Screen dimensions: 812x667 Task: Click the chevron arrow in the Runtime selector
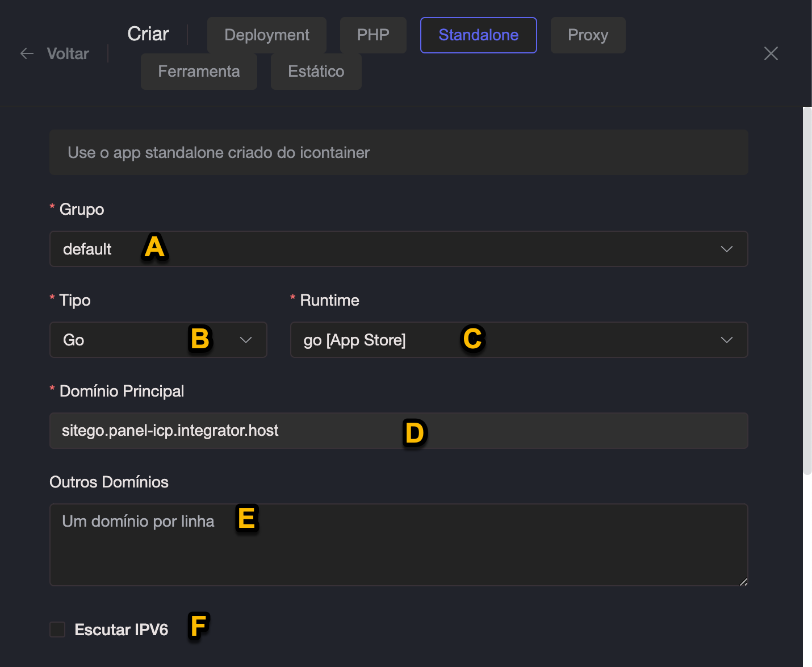(x=726, y=340)
